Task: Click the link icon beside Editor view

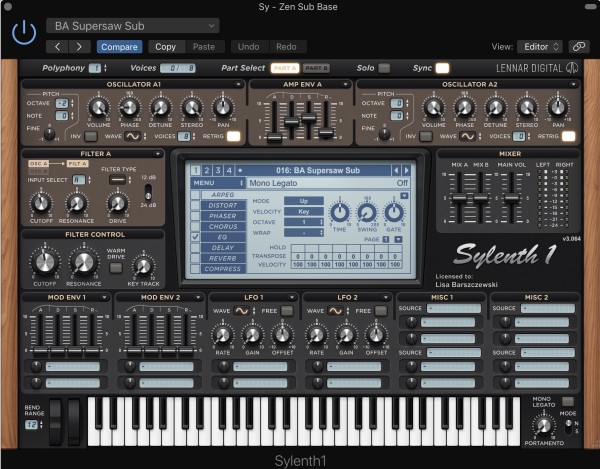Action: tap(578, 46)
